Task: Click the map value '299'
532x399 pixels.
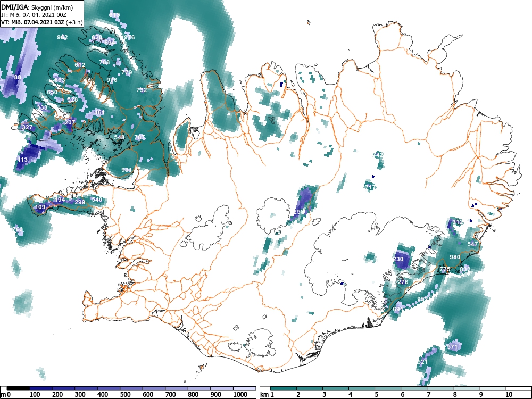Action: pos(80,202)
